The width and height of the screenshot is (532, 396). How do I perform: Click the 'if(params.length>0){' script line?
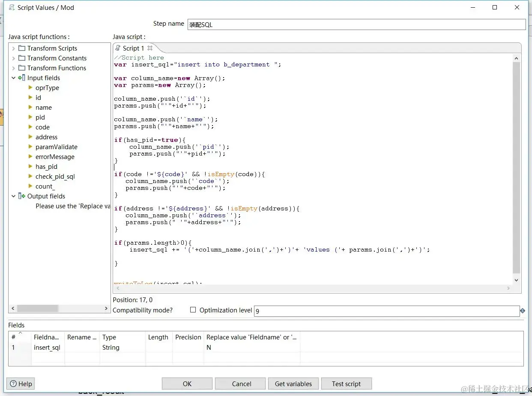pyautogui.click(x=153, y=243)
